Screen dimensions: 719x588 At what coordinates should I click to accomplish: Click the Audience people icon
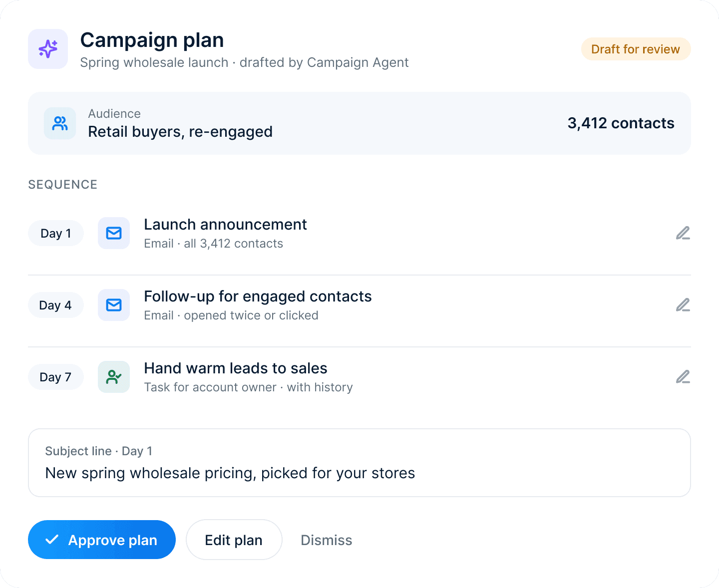coord(60,123)
